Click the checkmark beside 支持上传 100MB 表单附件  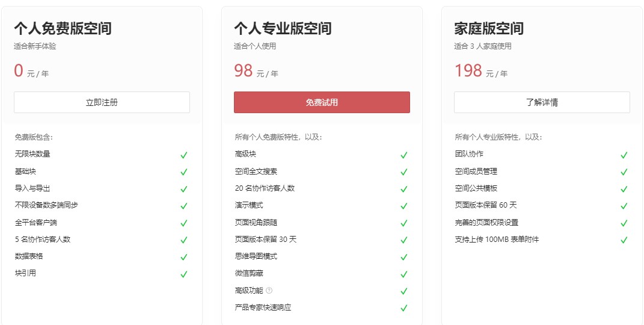(624, 240)
